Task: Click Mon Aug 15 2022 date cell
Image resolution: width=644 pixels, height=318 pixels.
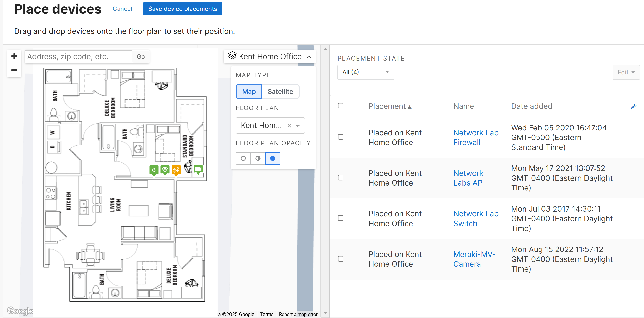Action: pos(562,259)
